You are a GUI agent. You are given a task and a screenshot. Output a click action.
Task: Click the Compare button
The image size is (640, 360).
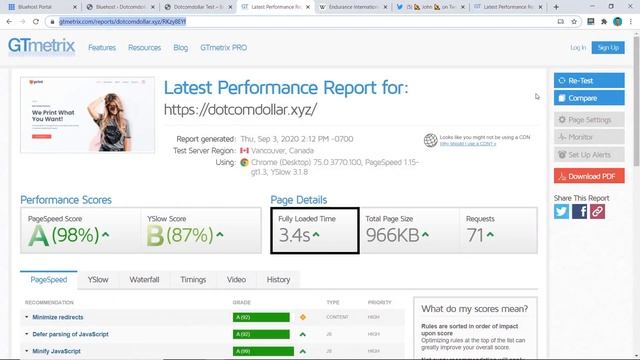pyautogui.click(x=589, y=98)
